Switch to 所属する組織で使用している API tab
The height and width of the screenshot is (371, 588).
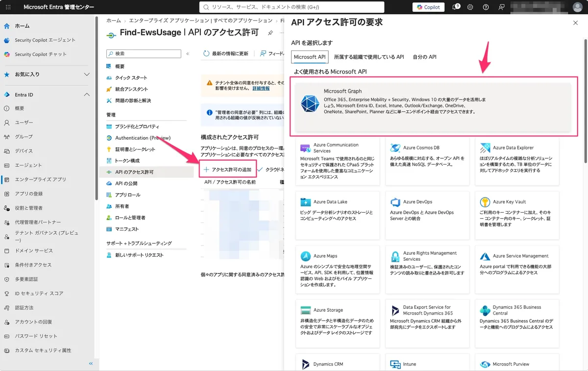click(x=369, y=57)
